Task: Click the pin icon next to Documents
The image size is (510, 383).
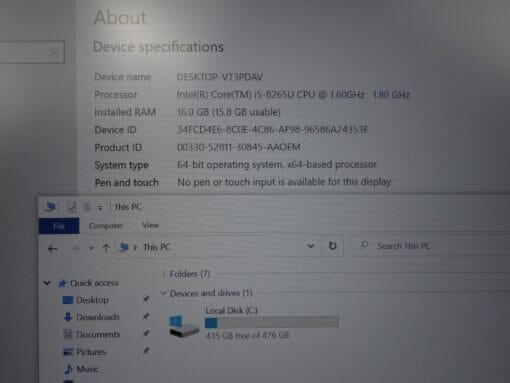Action: (x=146, y=333)
